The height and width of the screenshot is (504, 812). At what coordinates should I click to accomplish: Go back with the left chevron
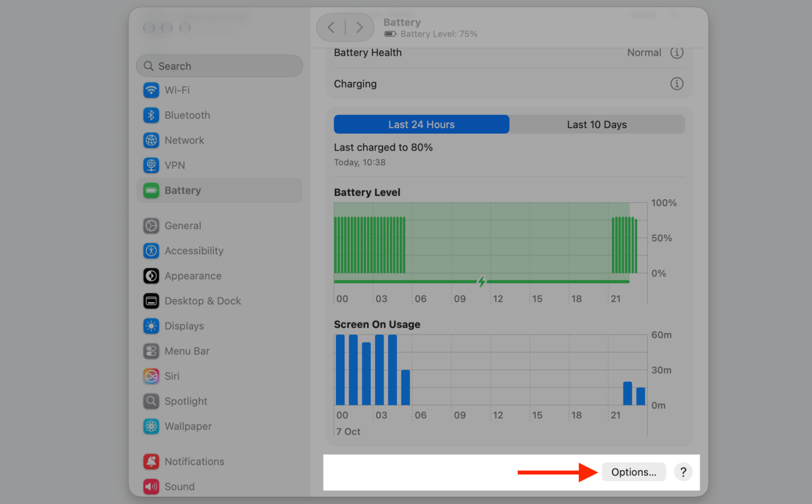331,28
